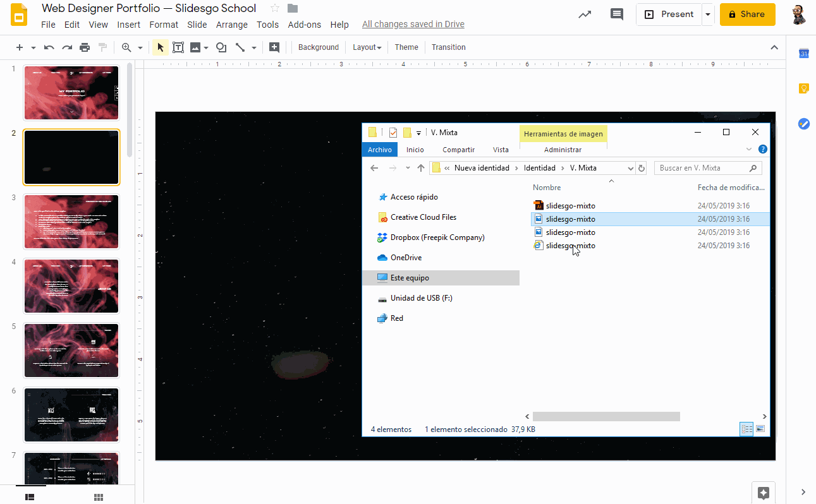Click the yellow Share button
Screen dimensions: 816x504
747,15
